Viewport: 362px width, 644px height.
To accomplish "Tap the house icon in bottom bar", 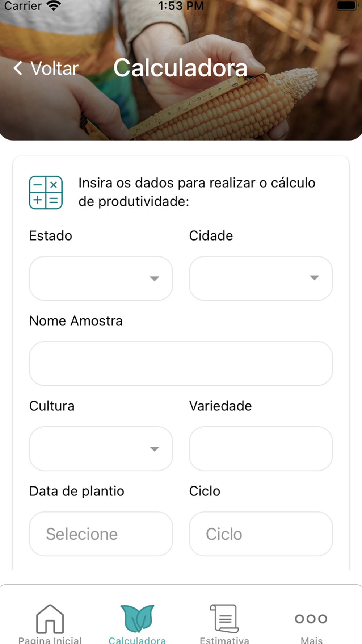I will tap(50, 619).
